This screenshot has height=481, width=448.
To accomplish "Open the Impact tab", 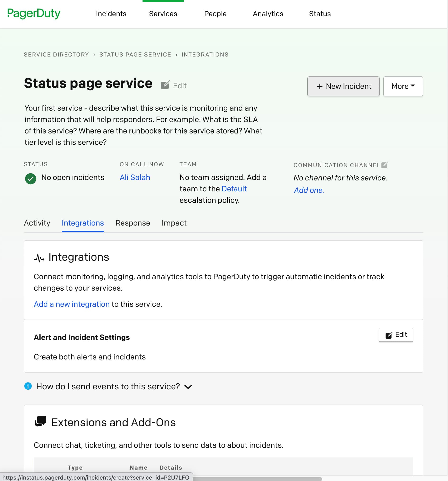I will (174, 223).
